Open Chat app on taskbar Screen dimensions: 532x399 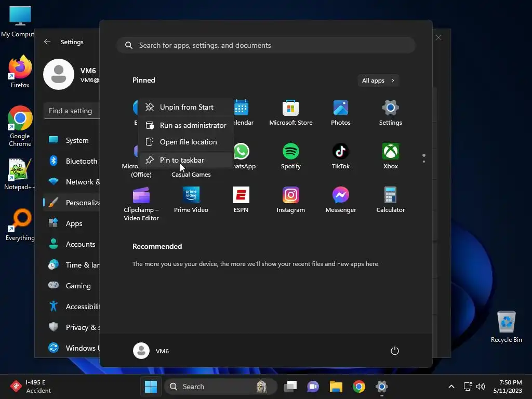click(x=313, y=387)
